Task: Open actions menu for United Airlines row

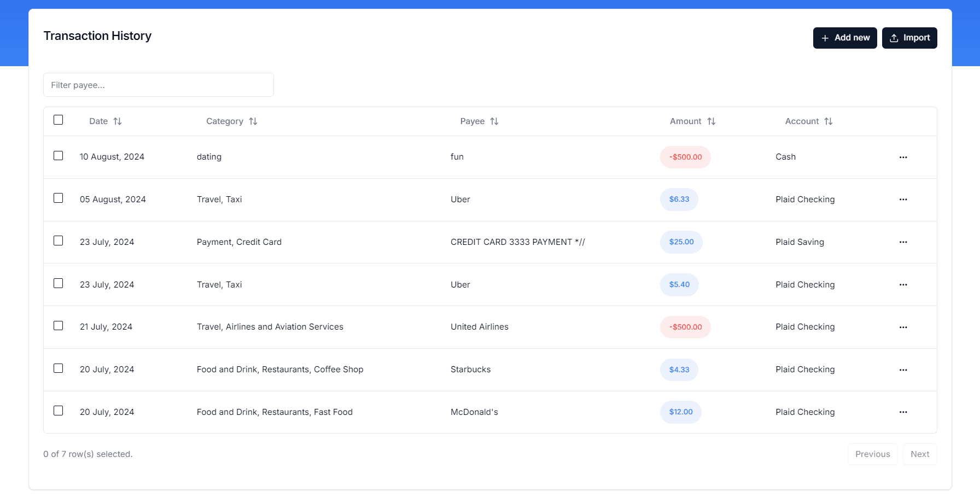Action: click(x=903, y=327)
